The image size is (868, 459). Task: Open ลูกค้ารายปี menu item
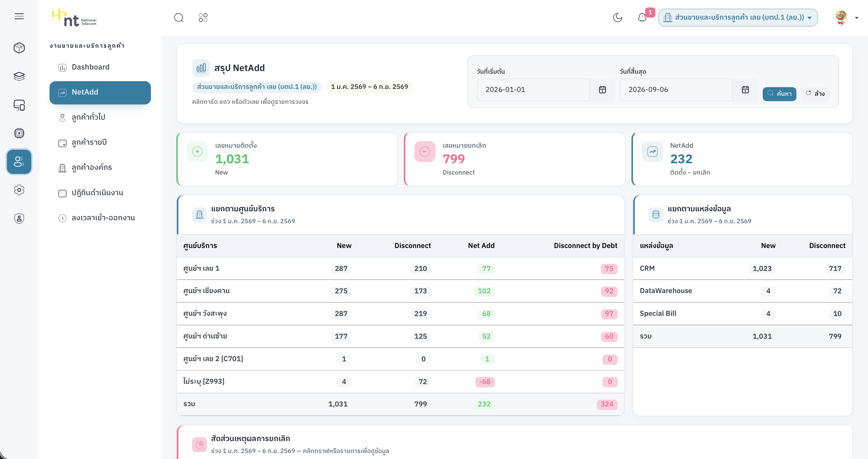[x=100, y=143]
